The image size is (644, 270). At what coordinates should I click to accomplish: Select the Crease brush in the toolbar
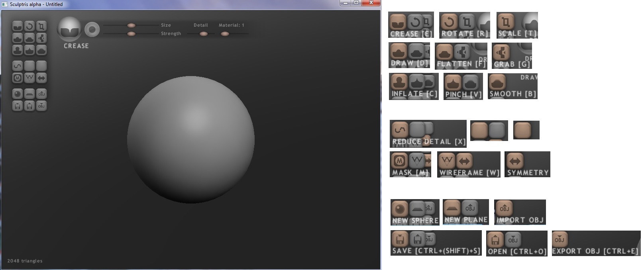coord(18,26)
